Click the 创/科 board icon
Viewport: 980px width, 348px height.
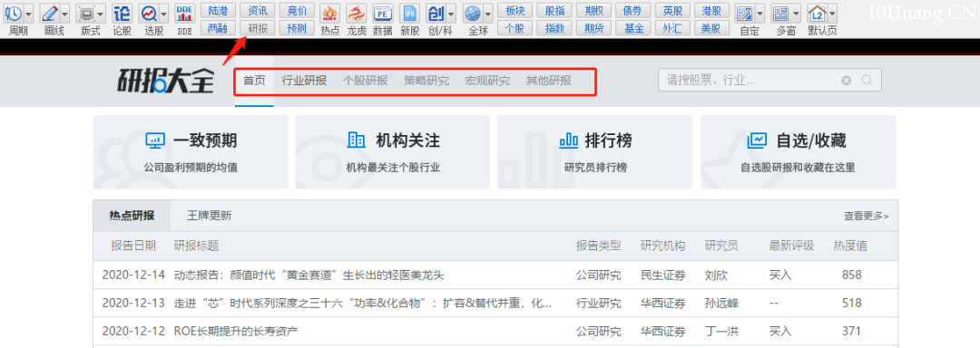(436, 13)
